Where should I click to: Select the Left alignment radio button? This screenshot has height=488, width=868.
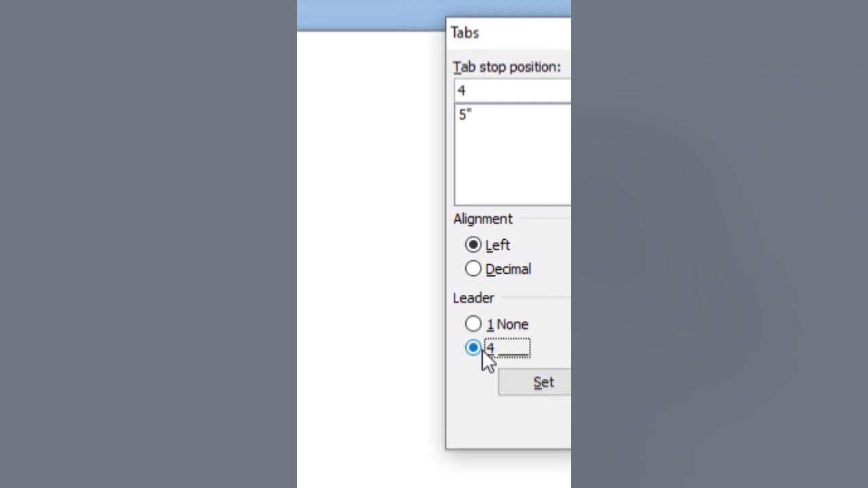[x=473, y=245]
